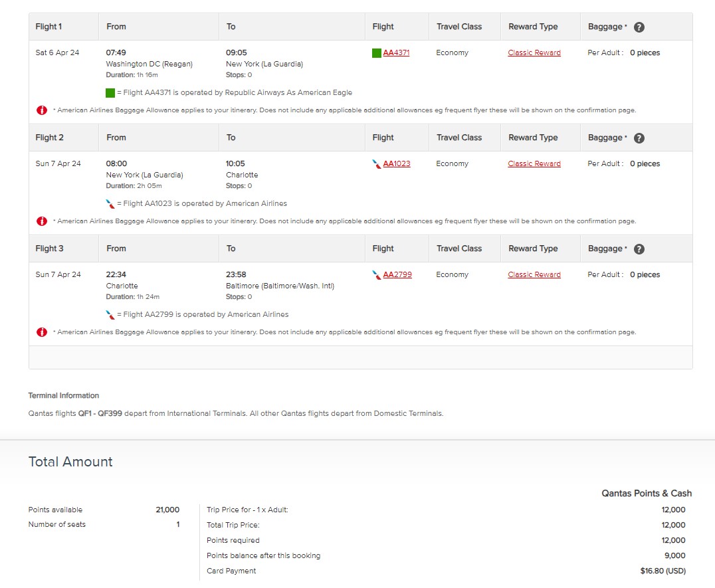Open Classic Reward link for Flight 2
The image size is (715, 588).
coord(534,163)
